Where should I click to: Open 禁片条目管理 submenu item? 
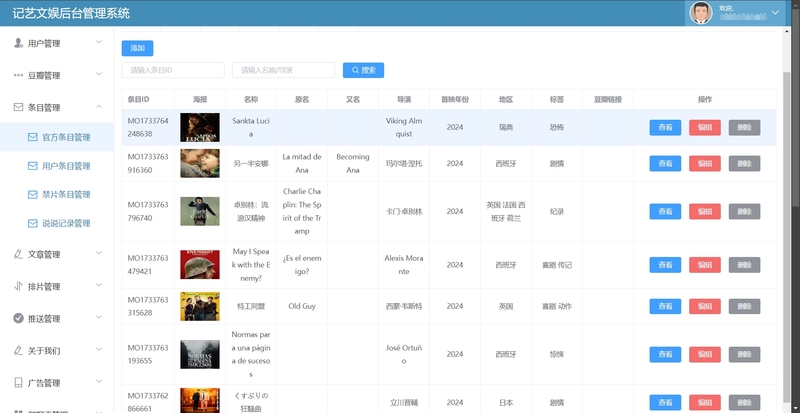point(57,194)
